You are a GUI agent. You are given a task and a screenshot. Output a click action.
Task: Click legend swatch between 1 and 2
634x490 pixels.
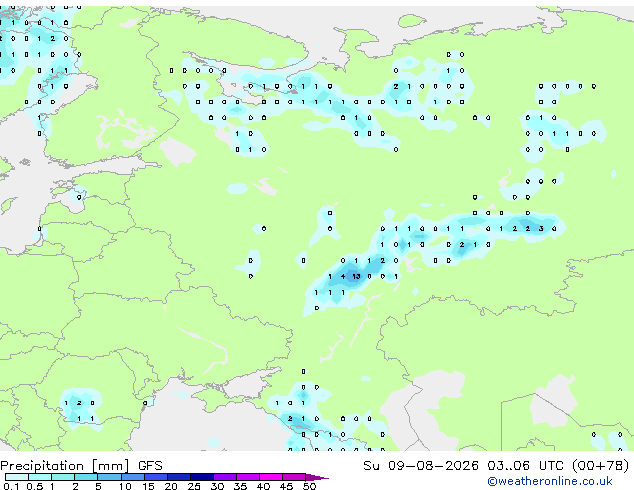pyautogui.click(x=63, y=477)
